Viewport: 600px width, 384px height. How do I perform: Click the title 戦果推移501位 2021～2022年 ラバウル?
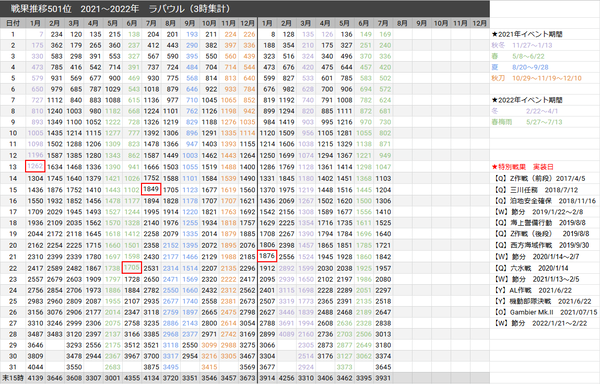120,8
